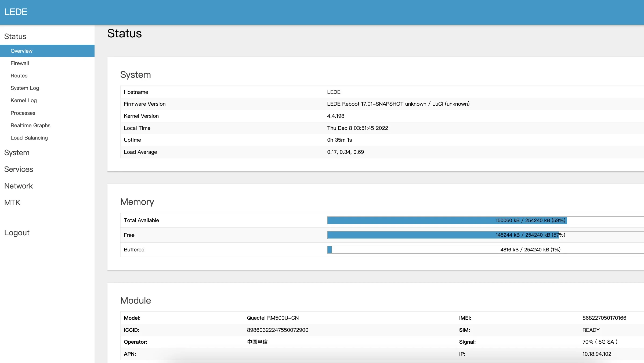The image size is (644, 363).
Task: Select the firmware version text 'LEDE Reboot 17.01-SNAPSHOT'
Action: click(x=365, y=104)
